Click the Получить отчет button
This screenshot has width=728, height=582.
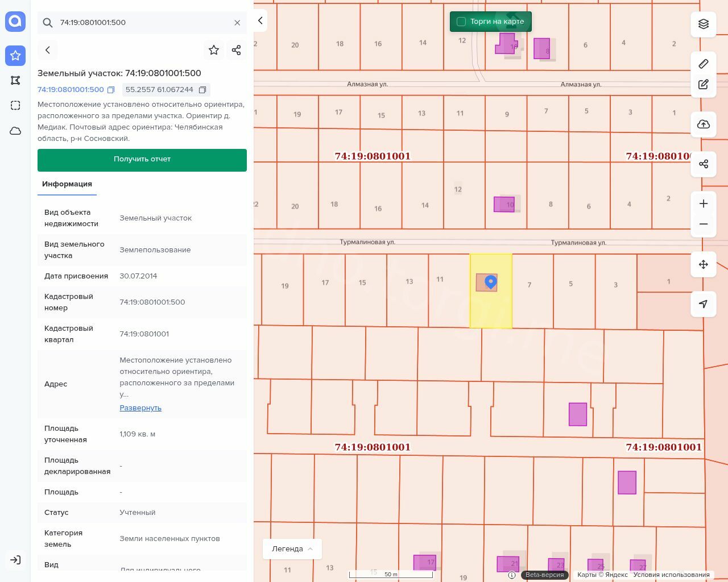[x=142, y=160]
